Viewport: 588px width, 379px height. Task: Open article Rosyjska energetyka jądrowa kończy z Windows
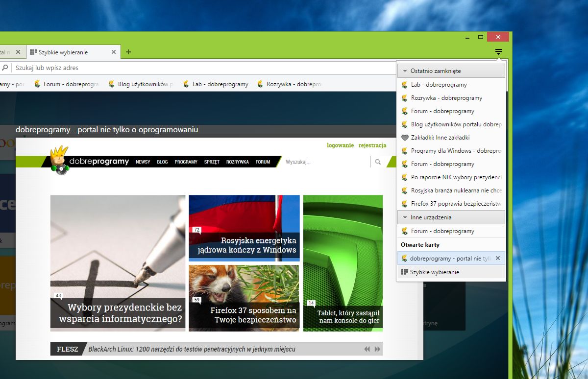[244, 227]
